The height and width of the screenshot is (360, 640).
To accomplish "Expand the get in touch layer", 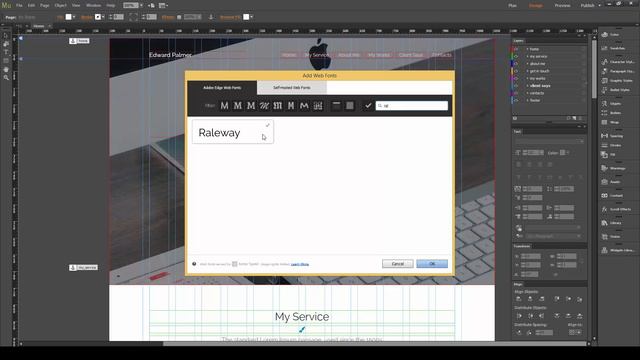I will coord(527,71).
